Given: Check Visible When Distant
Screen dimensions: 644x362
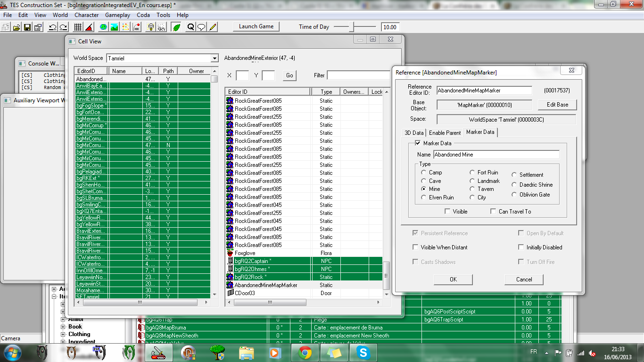Looking at the screenshot, I should 415,247.
